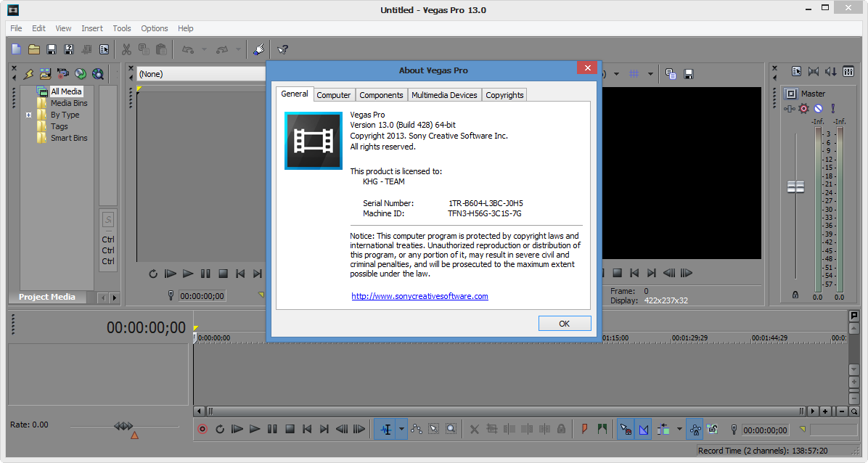Toggle Loop Playback on the timeline transport

pyautogui.click(x=220, y=429)
